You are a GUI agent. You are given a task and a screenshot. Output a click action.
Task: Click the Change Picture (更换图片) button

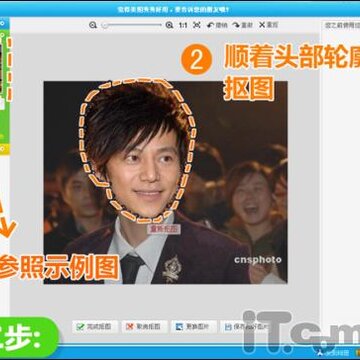coord(194,327)
